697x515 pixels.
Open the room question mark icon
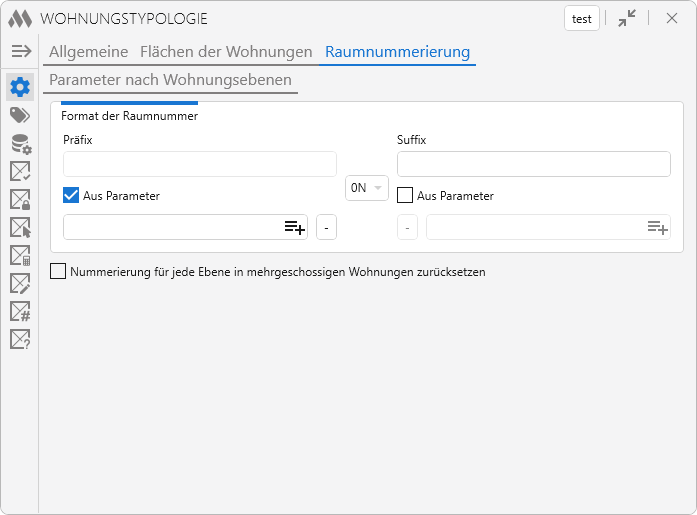20,340
